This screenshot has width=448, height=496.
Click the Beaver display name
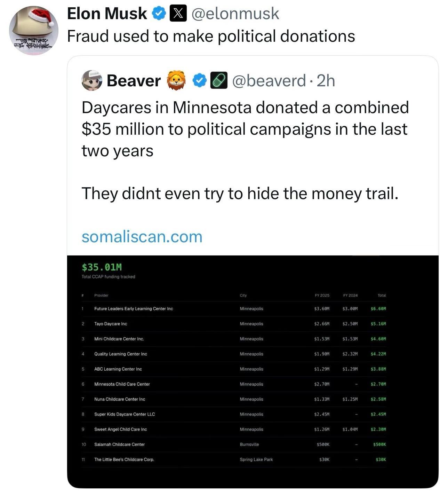click(x=134, y=80)
